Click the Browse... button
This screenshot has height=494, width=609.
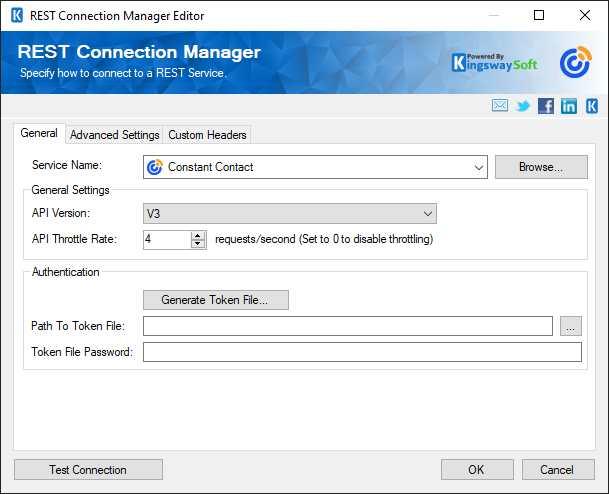[x=541, y=167]
